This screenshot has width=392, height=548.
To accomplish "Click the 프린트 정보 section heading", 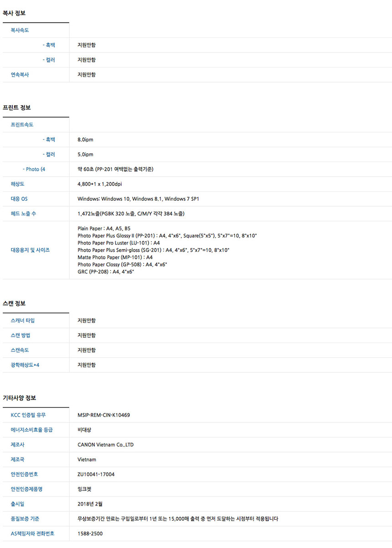I will point(16,108).
